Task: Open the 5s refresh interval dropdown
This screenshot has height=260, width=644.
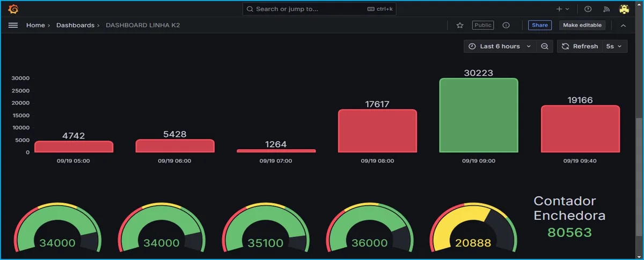Action: coord(615,46)
